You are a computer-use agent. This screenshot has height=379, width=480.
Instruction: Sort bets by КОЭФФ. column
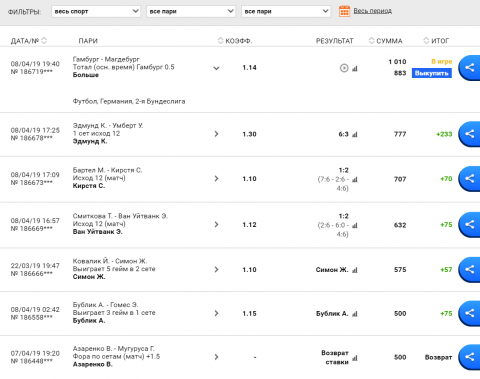[x=220, y=41]
